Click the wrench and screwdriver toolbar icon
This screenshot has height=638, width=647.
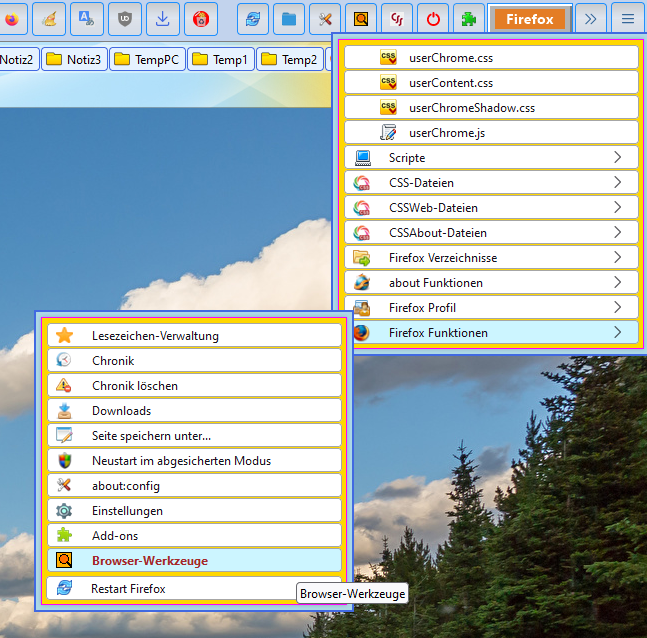[325, 19]
